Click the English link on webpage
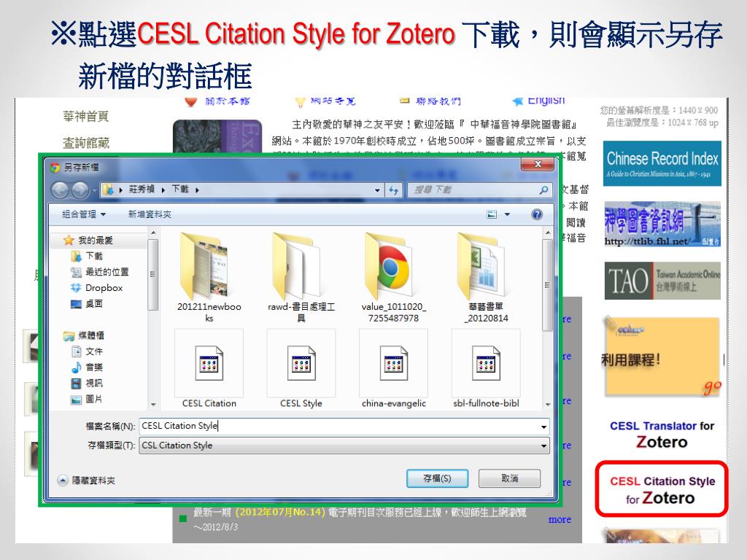Image resolution: width=747 pixels, height=560 pixels. pyautogui.click(x=546, y=101)
